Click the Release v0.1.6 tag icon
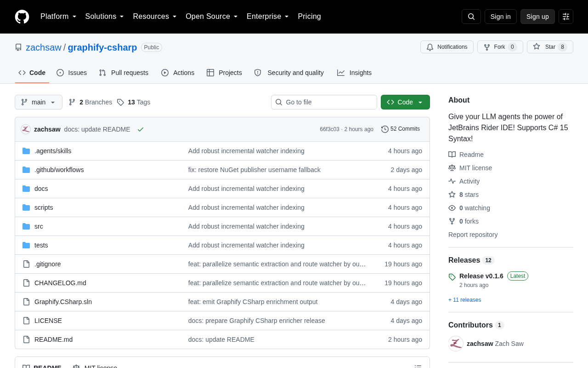The image size is (588, 368). (452, 277)
